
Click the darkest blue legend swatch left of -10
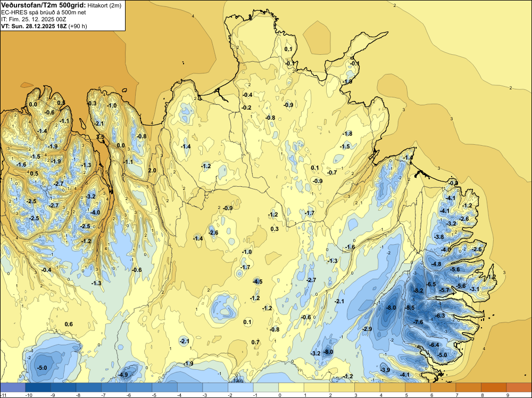click(x=13, y=387)
